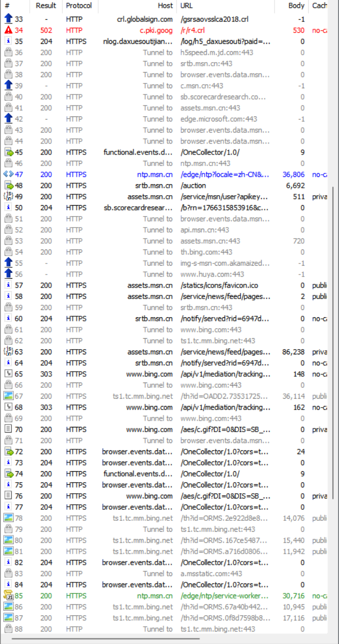This screenshot has width=339, height=644.
Task: Click the redirect icon of session 68
Action: (x=8, y=408)
